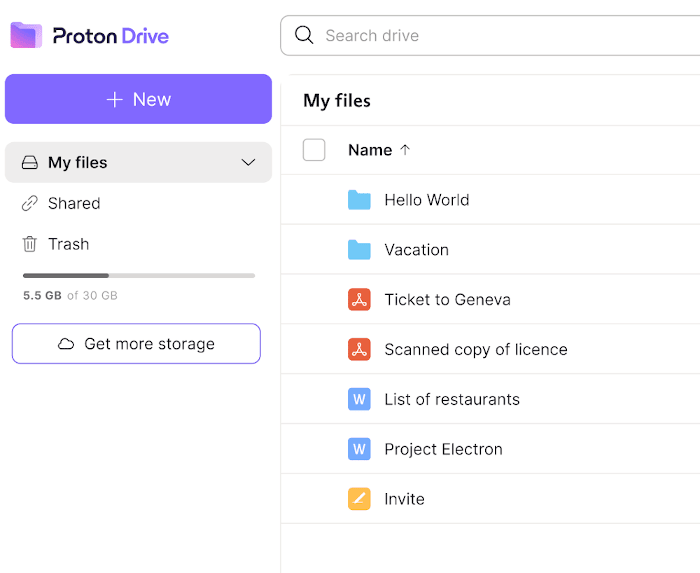Click the yellow pencil icon for Invite

coord(359,499)
